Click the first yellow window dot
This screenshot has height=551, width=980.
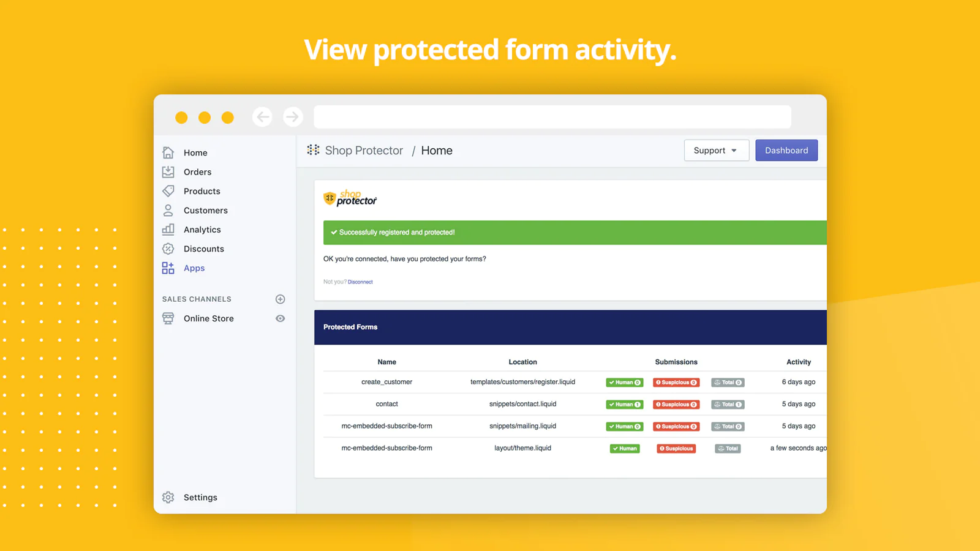tap(181, 118)
